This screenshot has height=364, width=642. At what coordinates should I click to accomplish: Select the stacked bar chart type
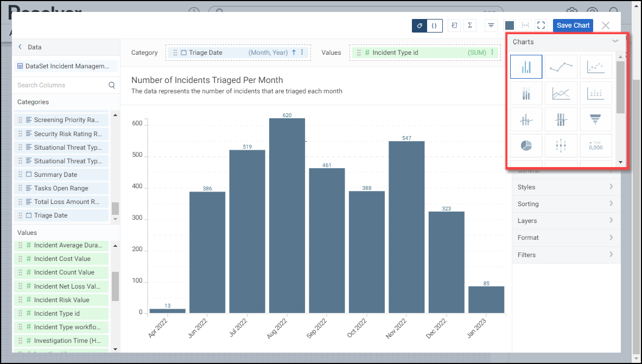pos(526,93)
